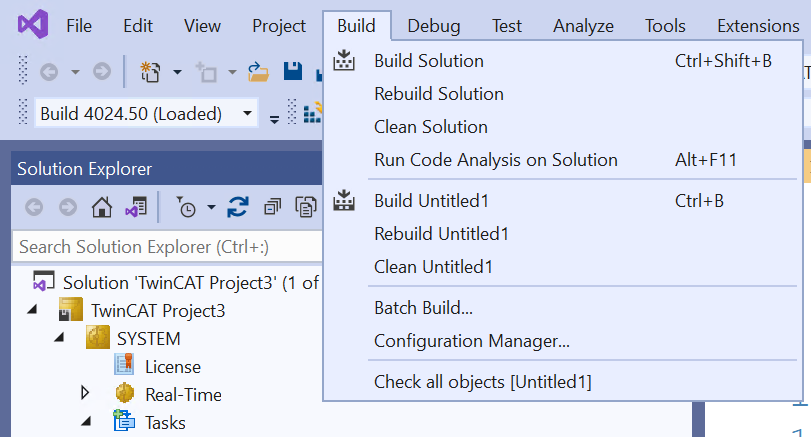Choose Build Untitled1 menu entry
This screenshot has width=811, height=437.
[563, 201]
